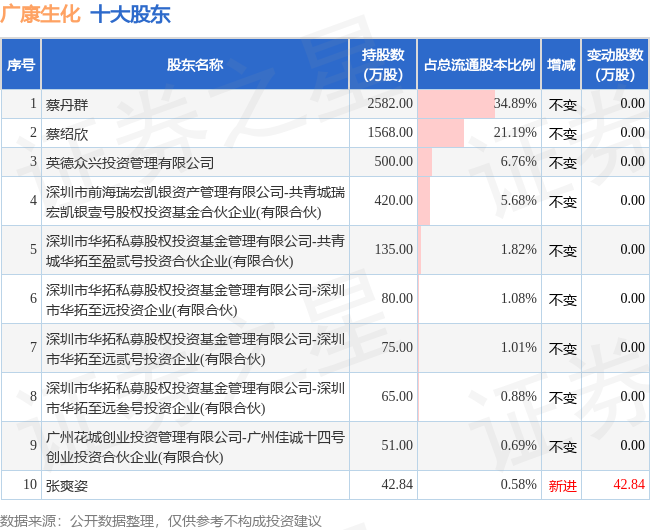Click the 5.68% percentage value
This screenshot has width=650, height=530.
click(519, 200)
